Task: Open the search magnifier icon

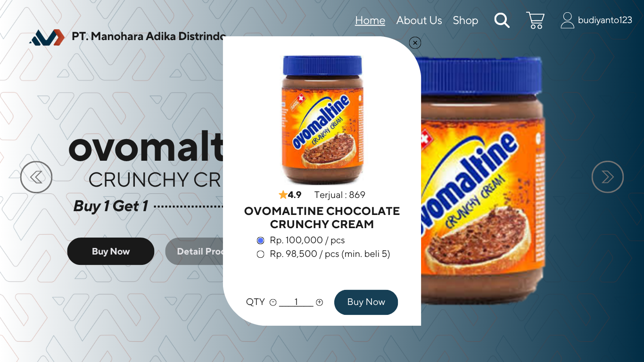Action: point(502,20)
